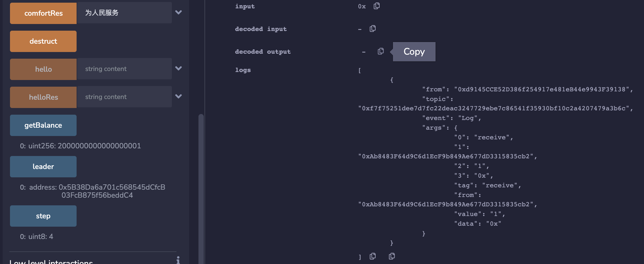Expand the helloRes function parameters

(178, 96)
